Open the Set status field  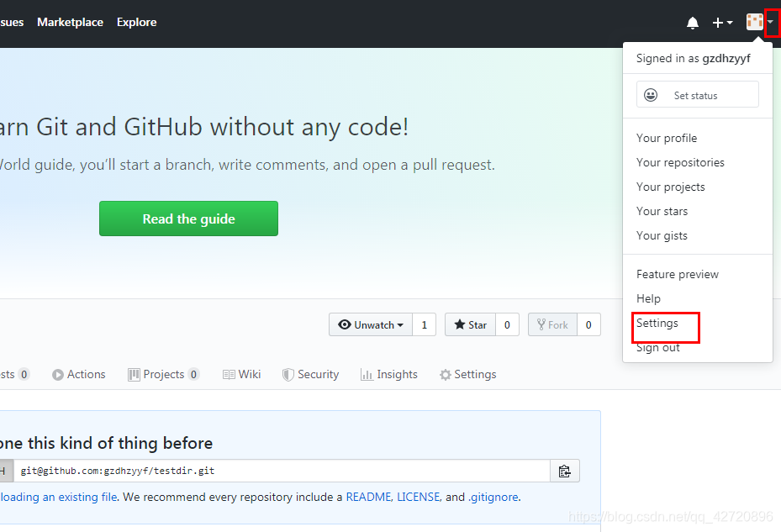697,94
